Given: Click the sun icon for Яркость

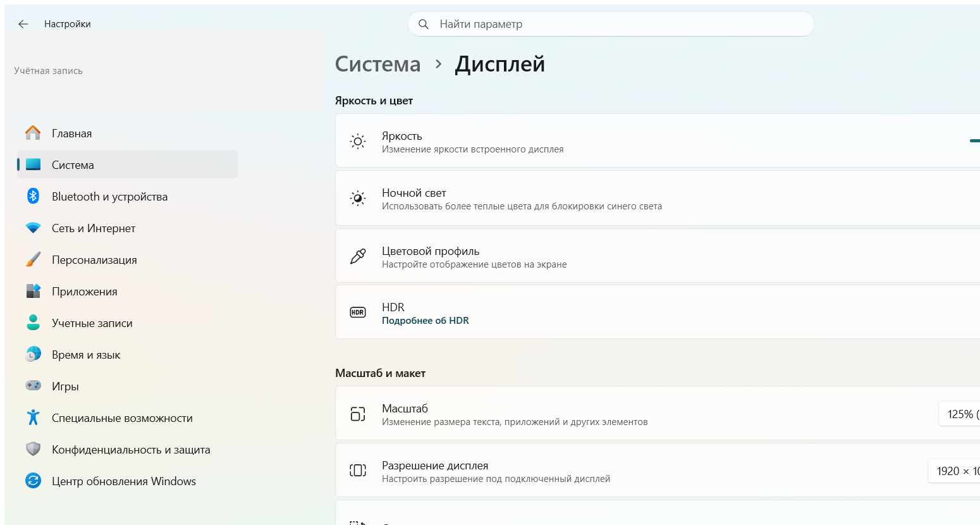Looking at the screenshot, I should (358, 142).
